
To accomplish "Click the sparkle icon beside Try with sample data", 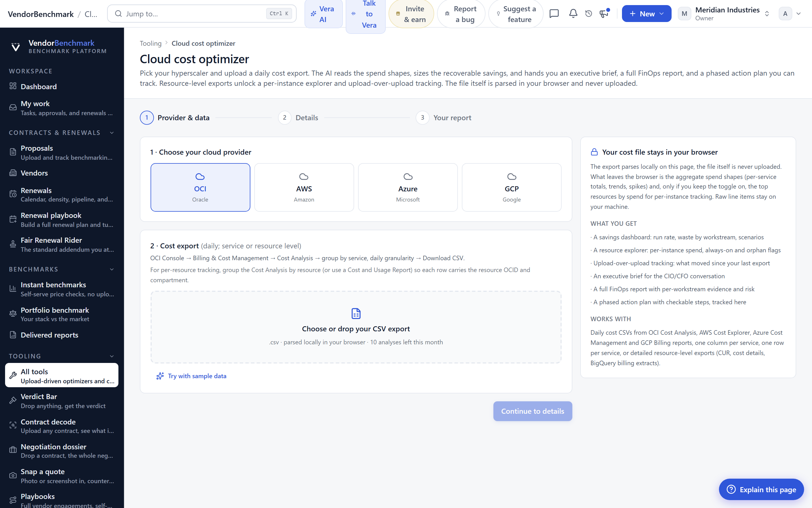I will click(x=160, y=376).
